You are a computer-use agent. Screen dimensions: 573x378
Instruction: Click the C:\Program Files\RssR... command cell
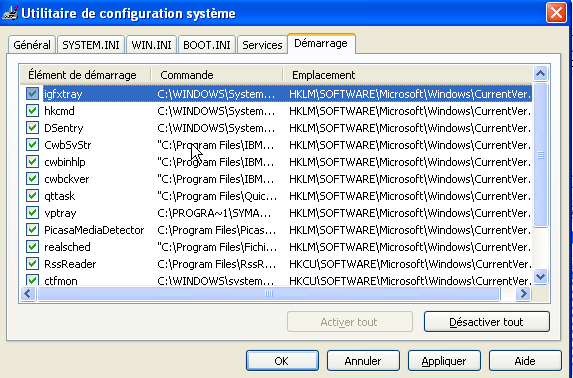(x=216, y=264)
